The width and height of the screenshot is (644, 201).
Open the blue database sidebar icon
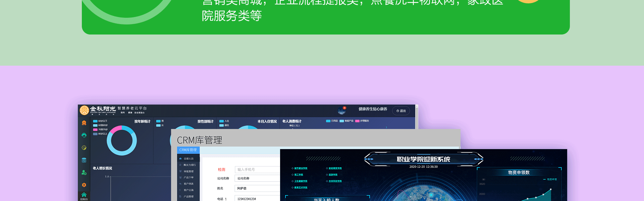coord(84,160)
